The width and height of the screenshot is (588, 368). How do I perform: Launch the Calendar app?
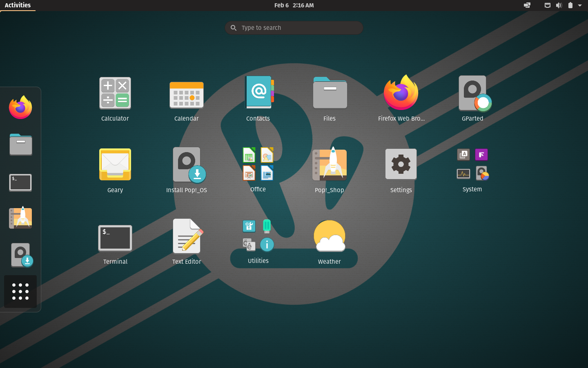pos(186,94)
